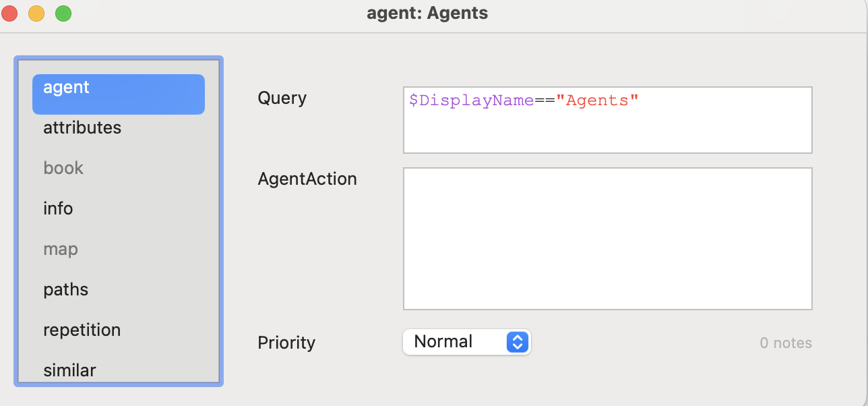The width and height of the screenshot is (868, 406).
Task: Click the Priority label text
Action: pos(286,343)
